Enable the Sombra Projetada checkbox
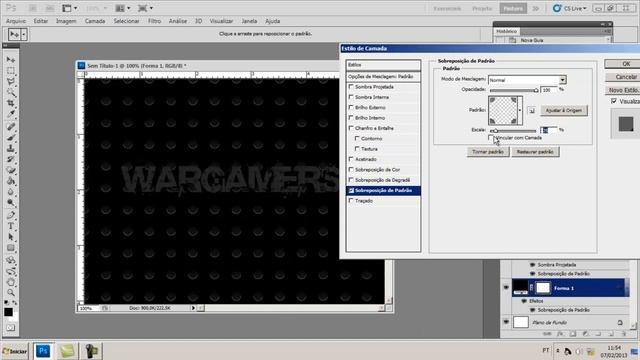The height and width of the screenshot is (360, 640). coord(351,87)
